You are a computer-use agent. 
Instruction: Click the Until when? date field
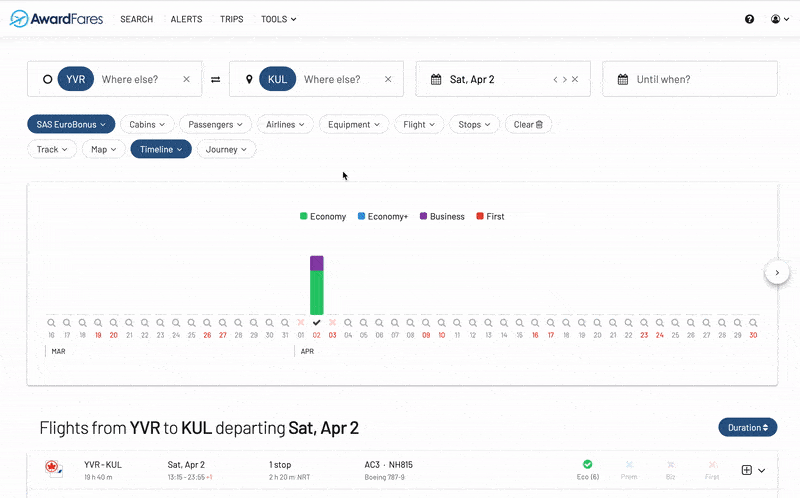click(690, 79)
